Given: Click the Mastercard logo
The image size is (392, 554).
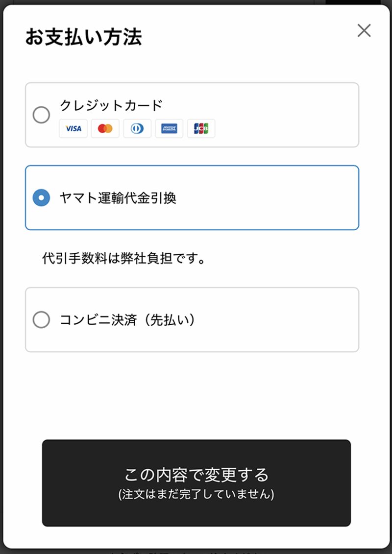Looking at the screenshot, I should (105, 128).
